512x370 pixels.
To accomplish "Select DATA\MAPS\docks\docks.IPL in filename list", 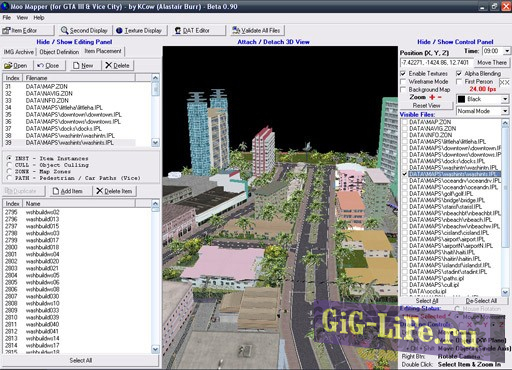I will click(70, 129).
